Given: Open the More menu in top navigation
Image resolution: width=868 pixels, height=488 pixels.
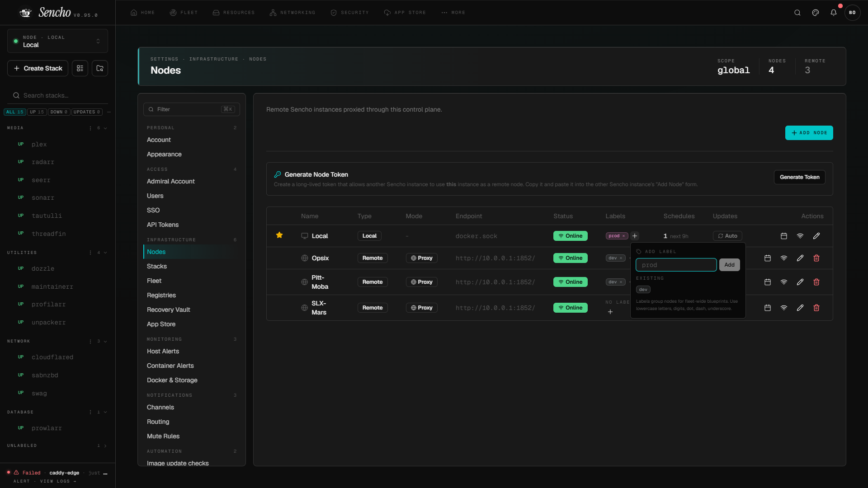Looking at the screenshot, I should coord(453,13).
